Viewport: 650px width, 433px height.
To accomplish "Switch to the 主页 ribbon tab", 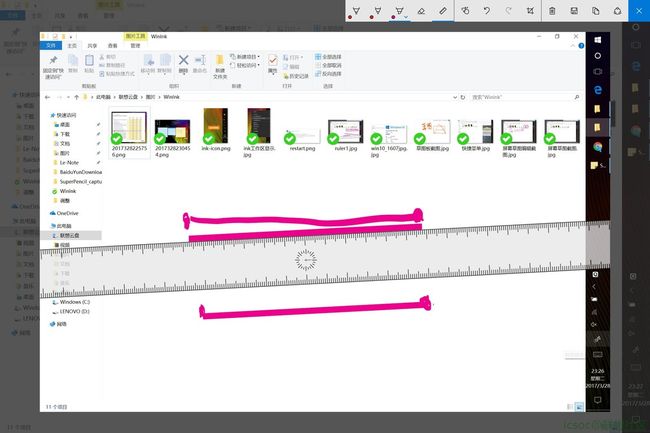I will tap(72, 46).
